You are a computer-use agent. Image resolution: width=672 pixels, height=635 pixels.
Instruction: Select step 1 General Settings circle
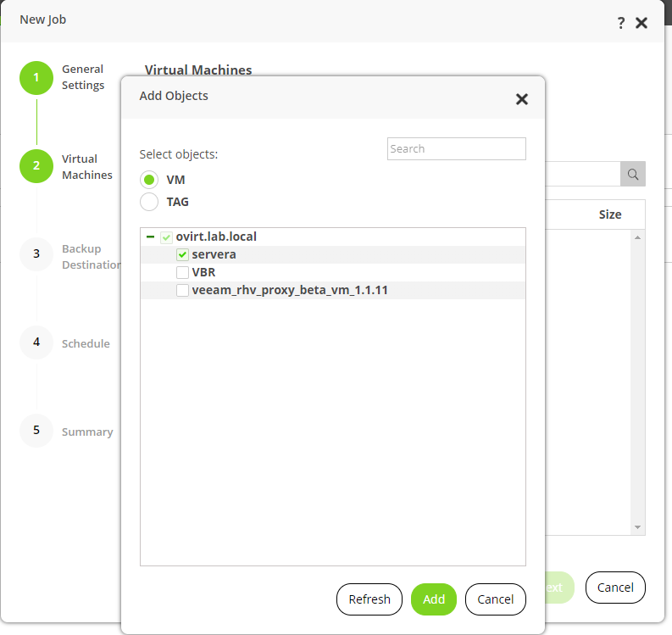tap(36, 77)
